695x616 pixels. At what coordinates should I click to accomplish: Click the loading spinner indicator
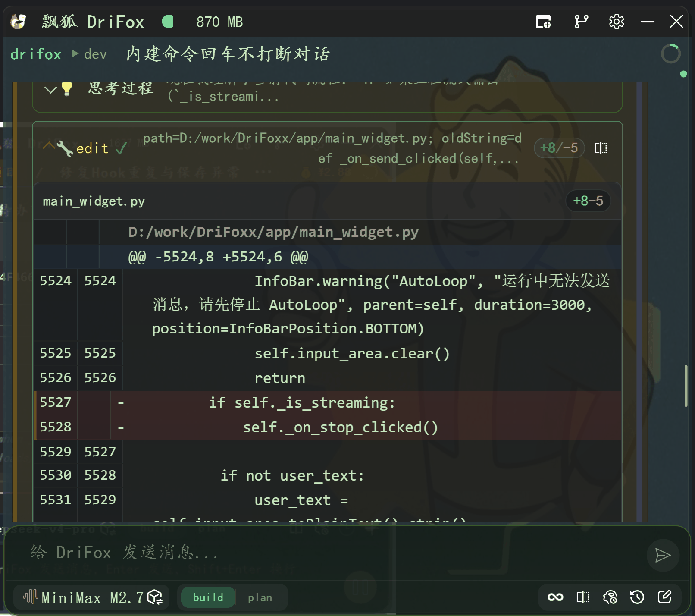click(x=671, y=54)
